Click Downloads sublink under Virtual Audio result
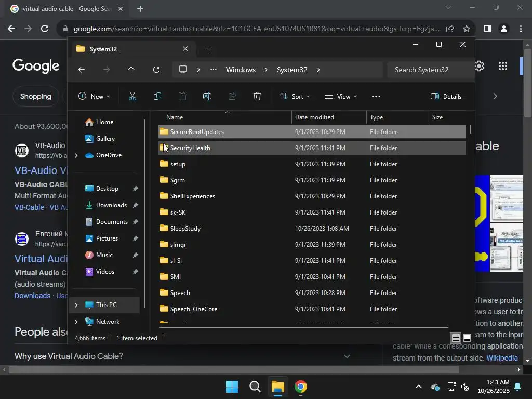Image resolution: width=532 pixels, height=399 pixels. coord(32,296)
